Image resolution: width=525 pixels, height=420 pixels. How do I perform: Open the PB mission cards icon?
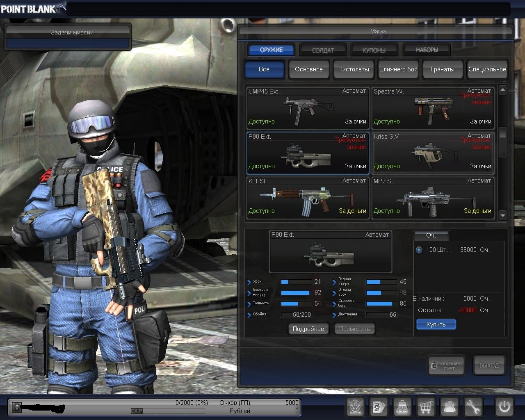tap(379, 407)
